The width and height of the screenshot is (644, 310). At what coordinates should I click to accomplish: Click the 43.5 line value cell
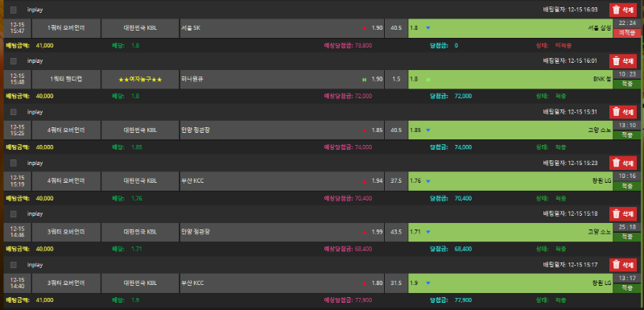coord(396,232)
